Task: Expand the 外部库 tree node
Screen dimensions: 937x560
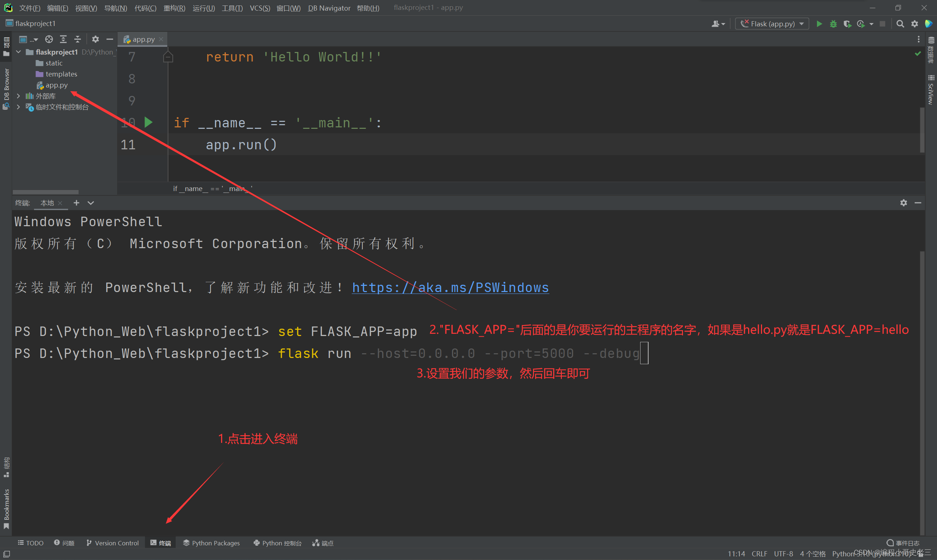Action: (18, 96)
